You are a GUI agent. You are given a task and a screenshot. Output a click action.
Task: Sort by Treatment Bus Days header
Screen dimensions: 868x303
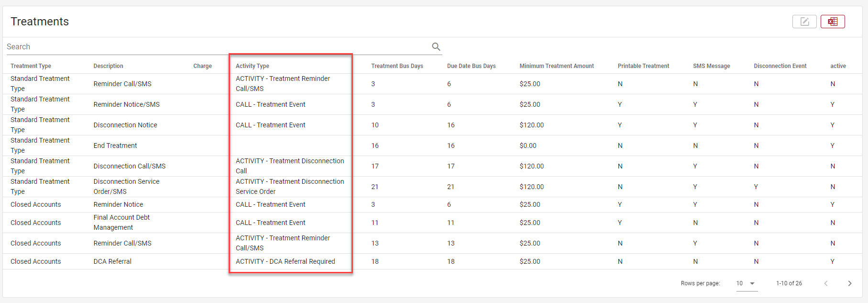point(397,66)
